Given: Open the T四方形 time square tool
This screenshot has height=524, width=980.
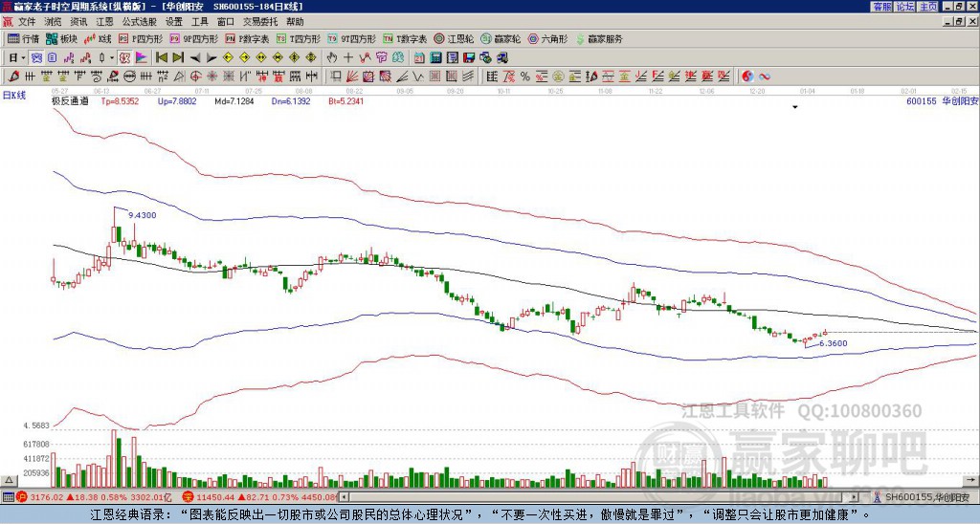Looking at the screenshot, I should [x=299, y=38].
